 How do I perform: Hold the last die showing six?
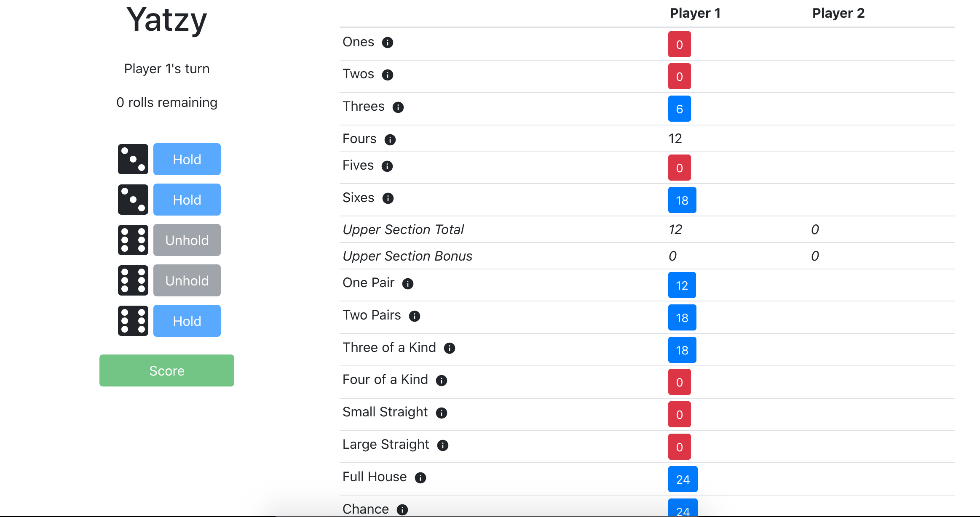coord(187,321)
